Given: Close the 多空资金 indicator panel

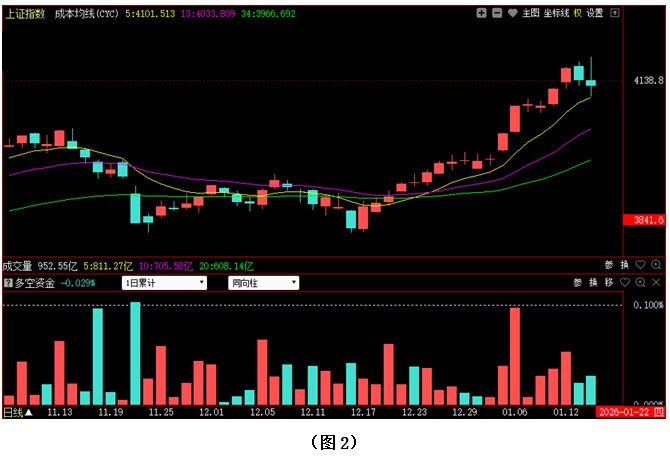Looking at the screenshot, I should pyautogui.click(x=656, y=283).
